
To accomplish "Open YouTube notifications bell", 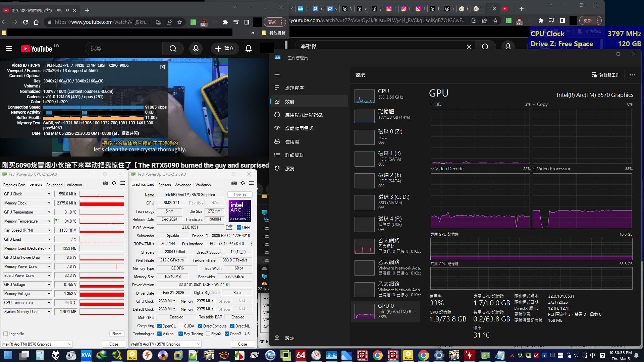I will [x=249, y=49].
